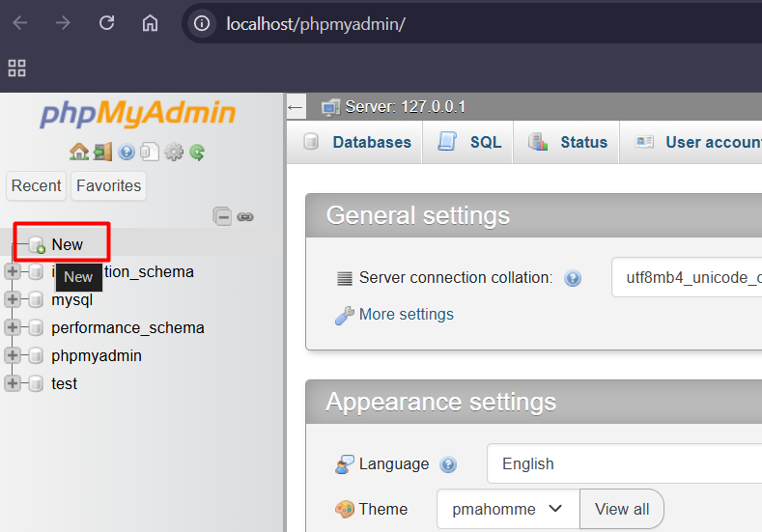Screen dimensions: 762x532
Task: Go to browser home page icon
Action: tap(150, 23)
